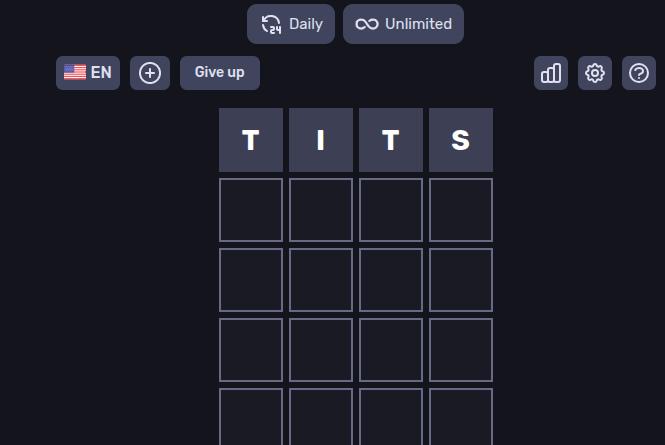Select the first empty tile in row two

tap(251, 210)
